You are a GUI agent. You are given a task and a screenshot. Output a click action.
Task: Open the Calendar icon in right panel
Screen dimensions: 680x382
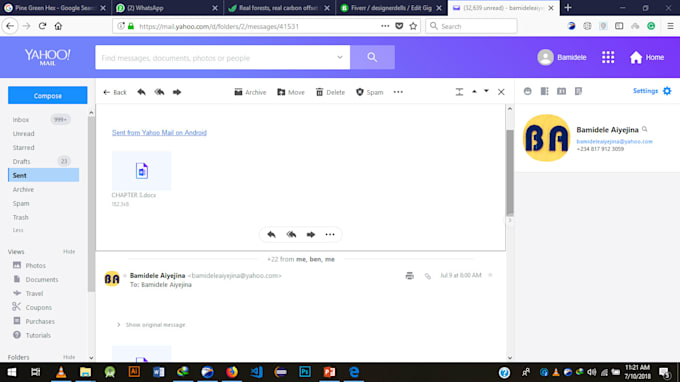coord(561,91)
